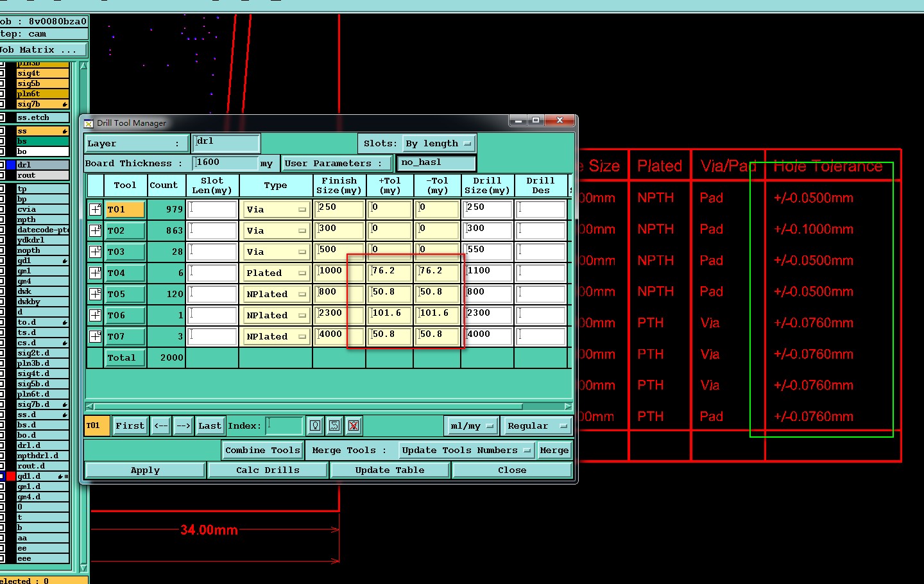Toggle the mpth layer checkbox
Screen dimensions: 924x584
[x=2, y=219]
